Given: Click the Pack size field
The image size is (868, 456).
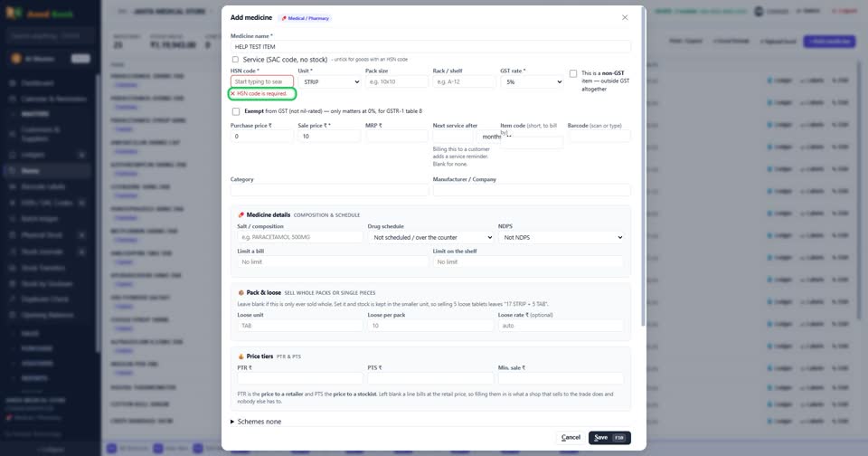Looking at the screenshot, I should click(397, 81).
